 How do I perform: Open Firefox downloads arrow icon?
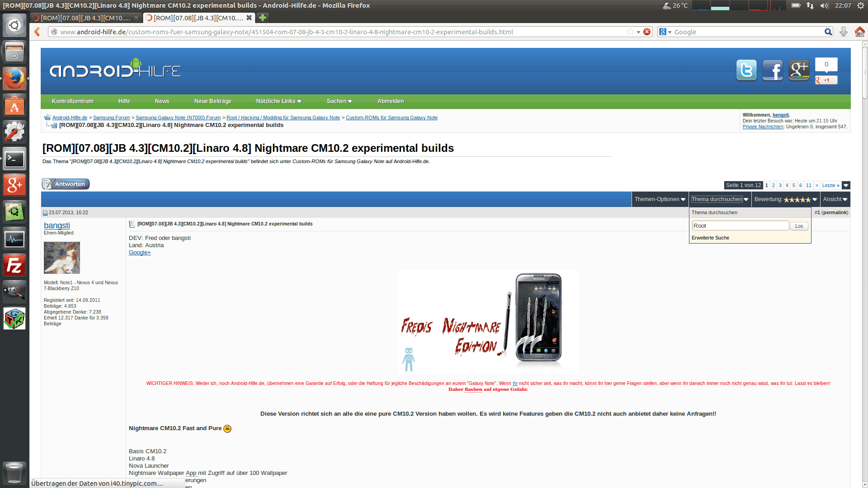pyautogui.click(x=844, y=32)
